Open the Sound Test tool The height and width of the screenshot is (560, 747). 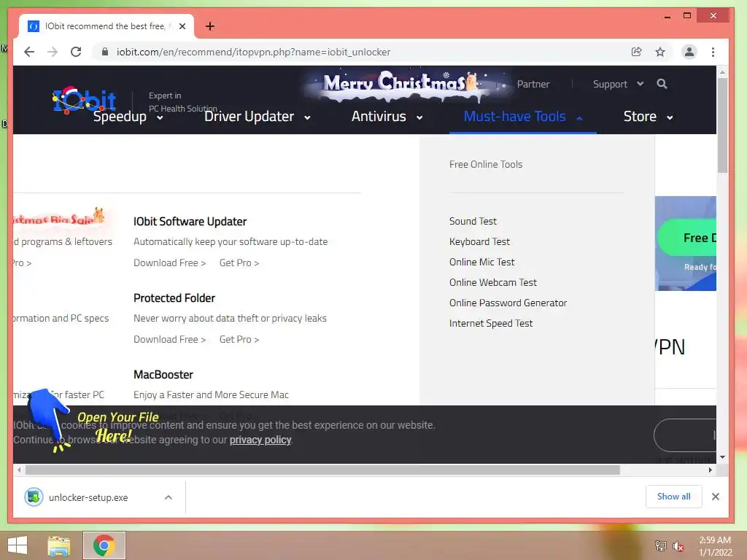(x=473, y=221)
